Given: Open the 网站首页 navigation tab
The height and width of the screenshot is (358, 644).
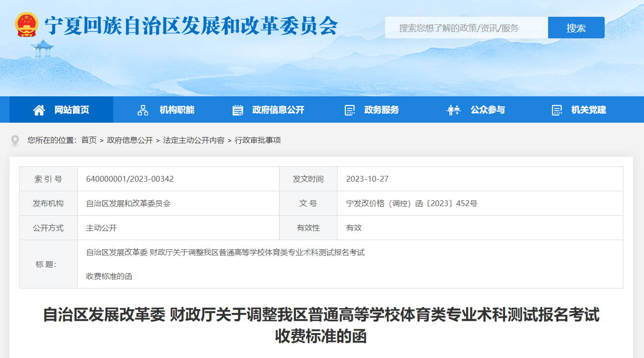Looking at the screenshot, I should (x=71, y=110).
